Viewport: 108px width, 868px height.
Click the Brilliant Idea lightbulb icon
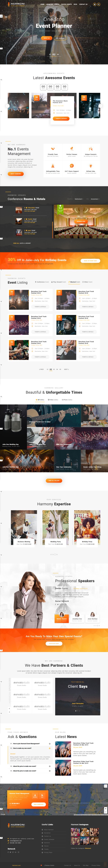pos(91,166)
